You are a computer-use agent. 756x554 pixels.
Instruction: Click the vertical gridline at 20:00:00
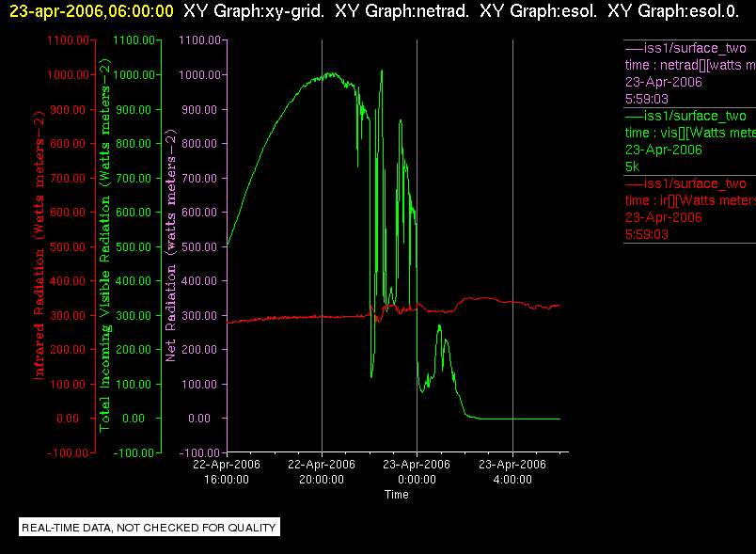coord(323,245)
